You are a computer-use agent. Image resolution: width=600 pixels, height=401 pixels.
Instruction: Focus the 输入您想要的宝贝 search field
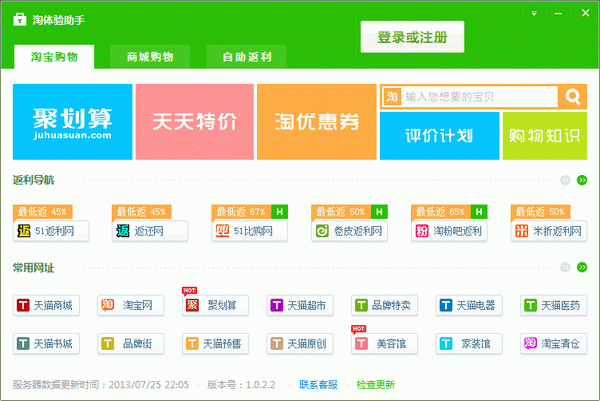click(480, 97)
